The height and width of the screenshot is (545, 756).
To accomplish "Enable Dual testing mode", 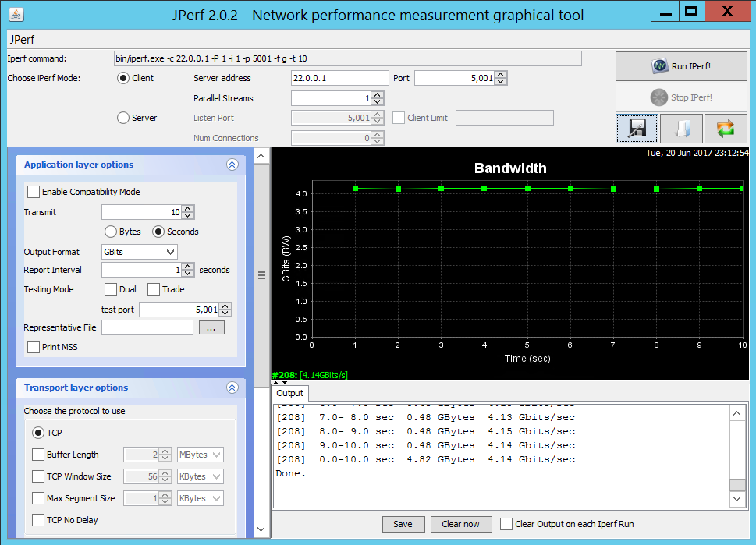I will (111, 289).
